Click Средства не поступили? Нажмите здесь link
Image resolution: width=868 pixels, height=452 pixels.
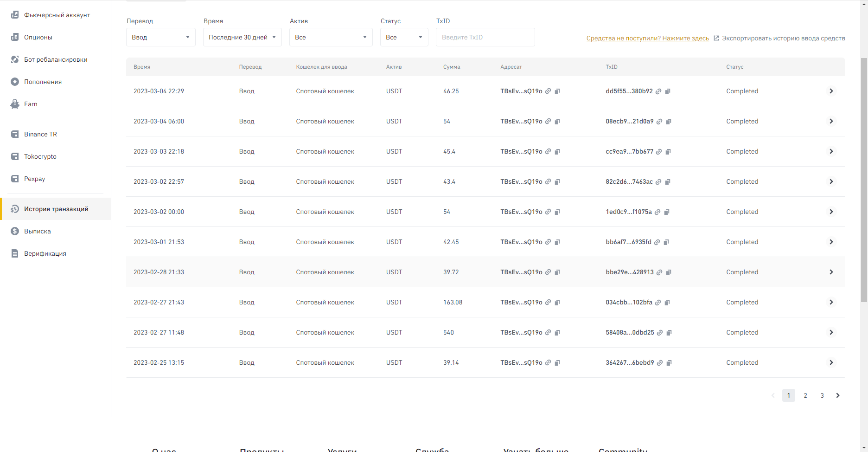647,38
